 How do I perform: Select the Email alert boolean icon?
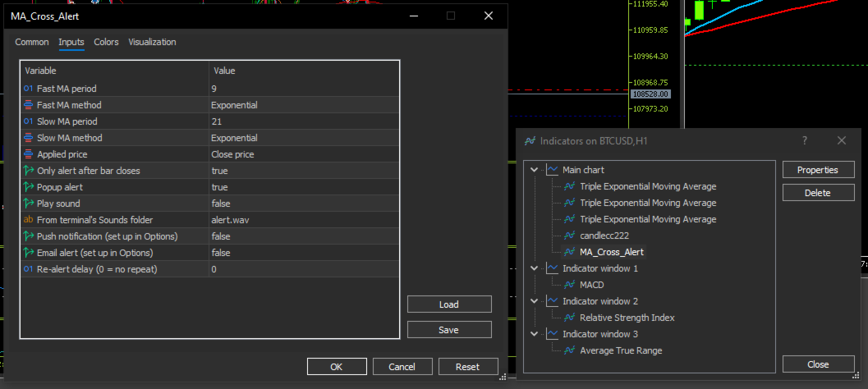pos(28,253)
